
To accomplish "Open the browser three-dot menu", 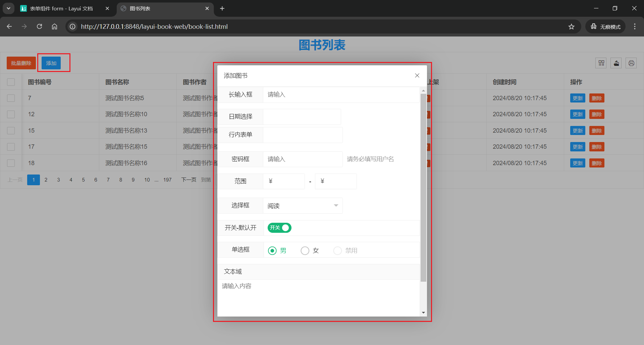I will [x=635, y=26].
